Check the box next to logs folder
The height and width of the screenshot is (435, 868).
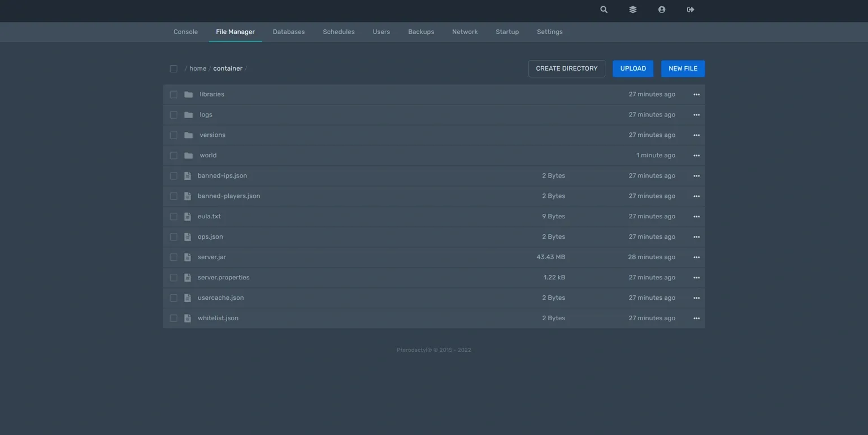pos(173,115)
